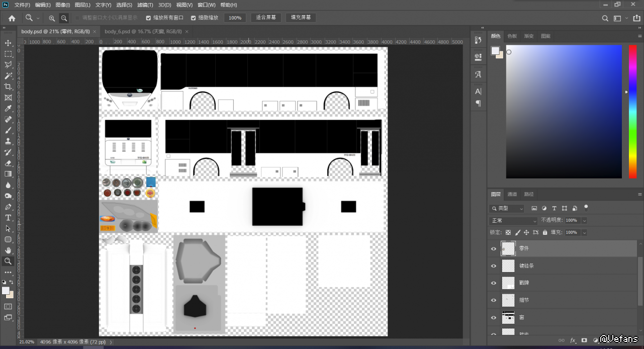Expand the 不透明度 opacity dropdown arrow

584,221
